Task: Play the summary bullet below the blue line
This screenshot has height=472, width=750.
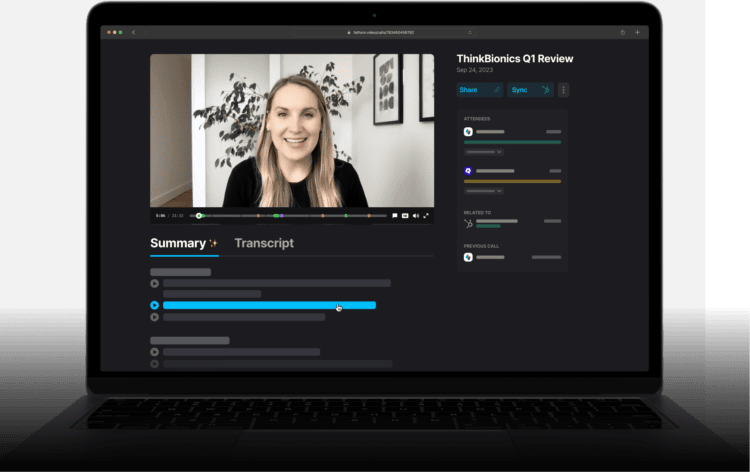Action: 154,317
